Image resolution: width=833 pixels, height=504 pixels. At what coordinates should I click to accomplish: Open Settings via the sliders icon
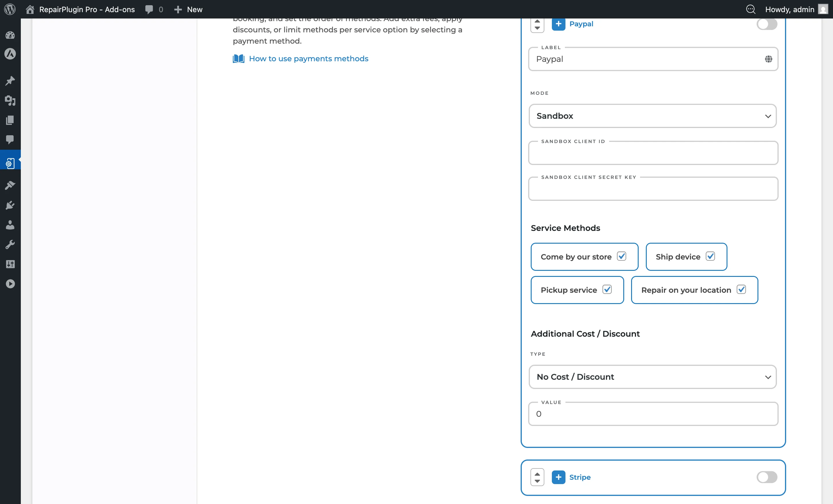coord(10,264)
